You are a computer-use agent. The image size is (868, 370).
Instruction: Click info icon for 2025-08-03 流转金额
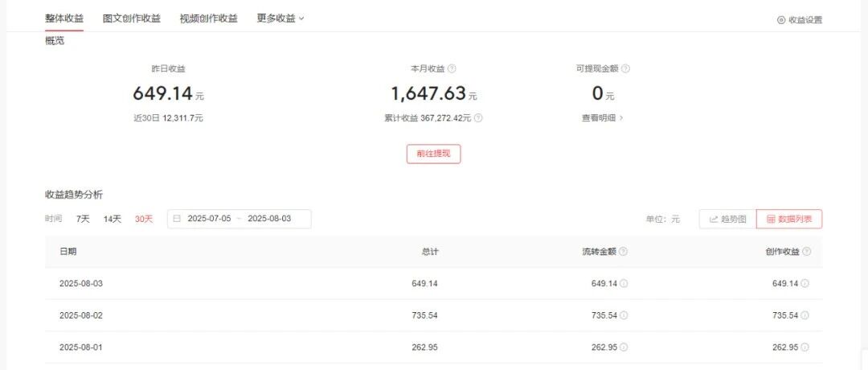(624, 284)
